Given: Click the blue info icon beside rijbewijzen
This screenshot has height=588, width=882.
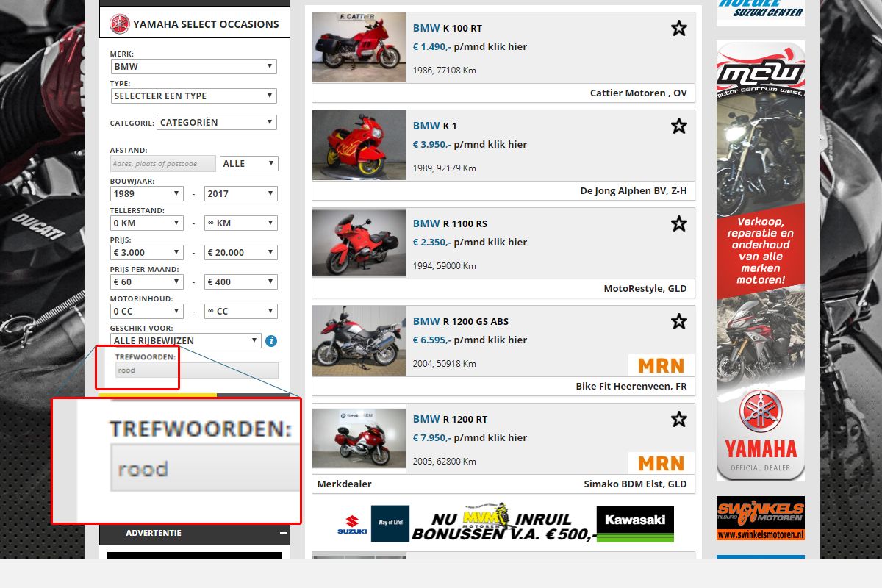Looking at the screenshot, I should (271, 341).
